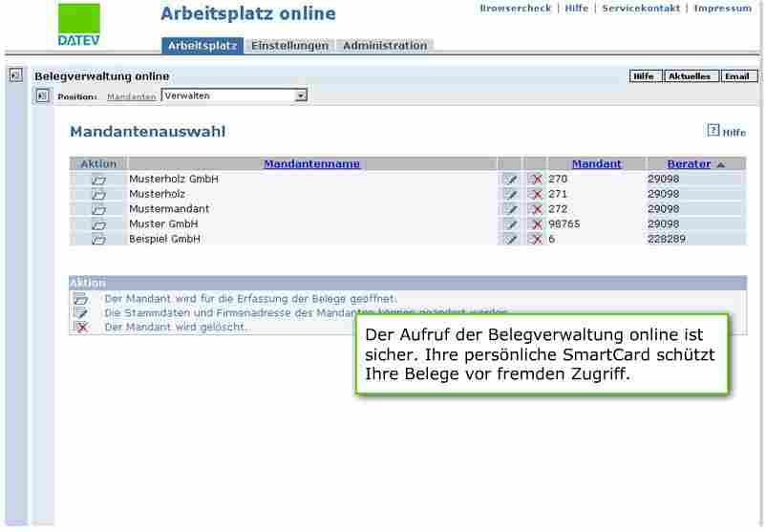Open the top Hilfe link
The image size is (766, 532).
tap(577, 9)
